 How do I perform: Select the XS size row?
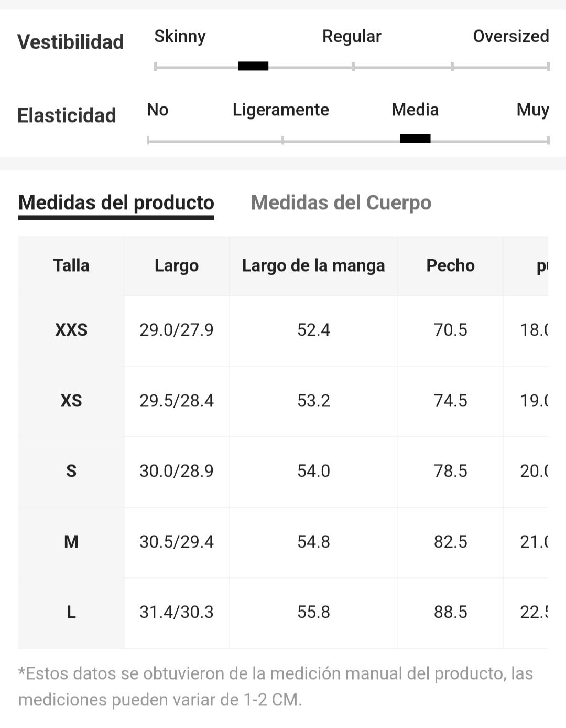[x=283, y=401]
